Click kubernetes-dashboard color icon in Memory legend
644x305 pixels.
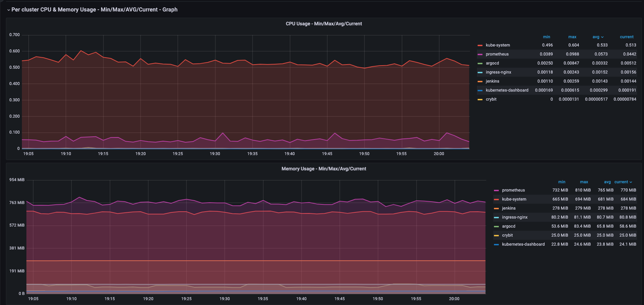click(496, 245)
